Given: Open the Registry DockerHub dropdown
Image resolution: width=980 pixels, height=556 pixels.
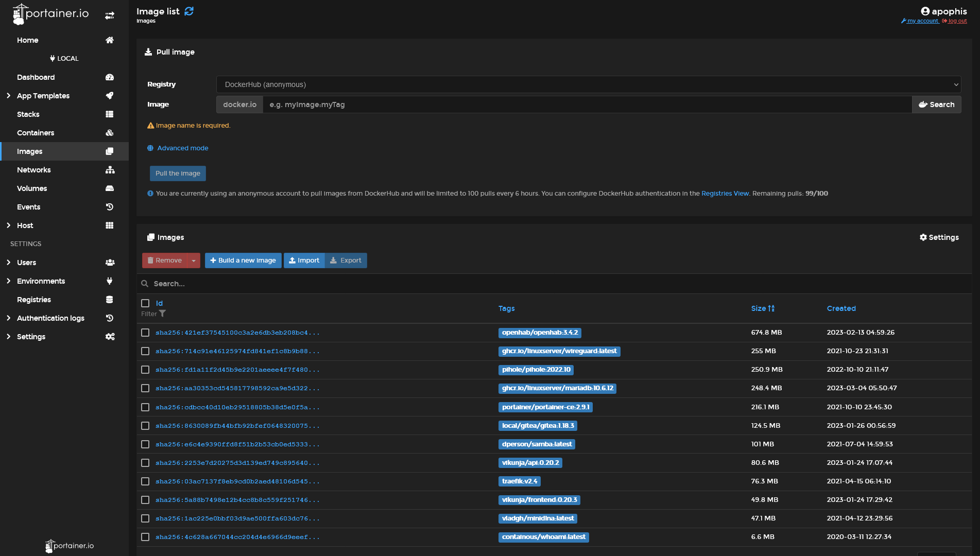Looking at the screenshot, I should pos(589,84).
